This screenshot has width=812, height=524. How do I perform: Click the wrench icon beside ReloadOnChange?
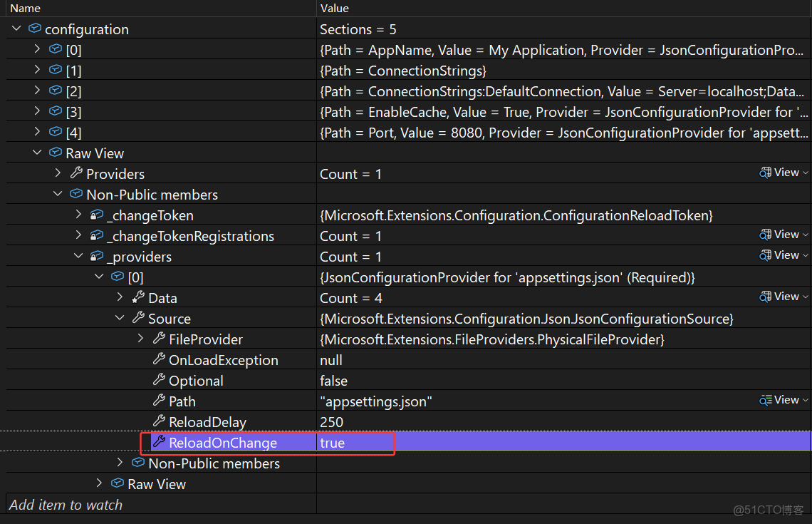[x=159, y=443]
